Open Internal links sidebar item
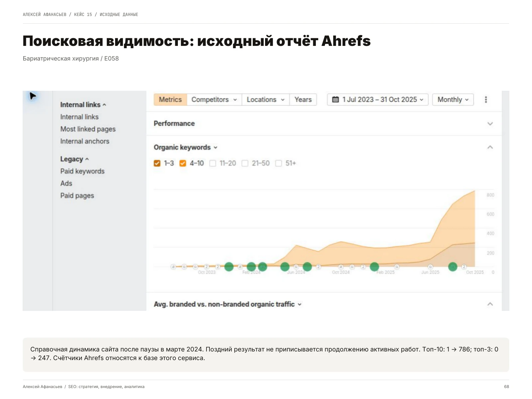532x399 pixels. pyautogui.click(x=79, y=117)
